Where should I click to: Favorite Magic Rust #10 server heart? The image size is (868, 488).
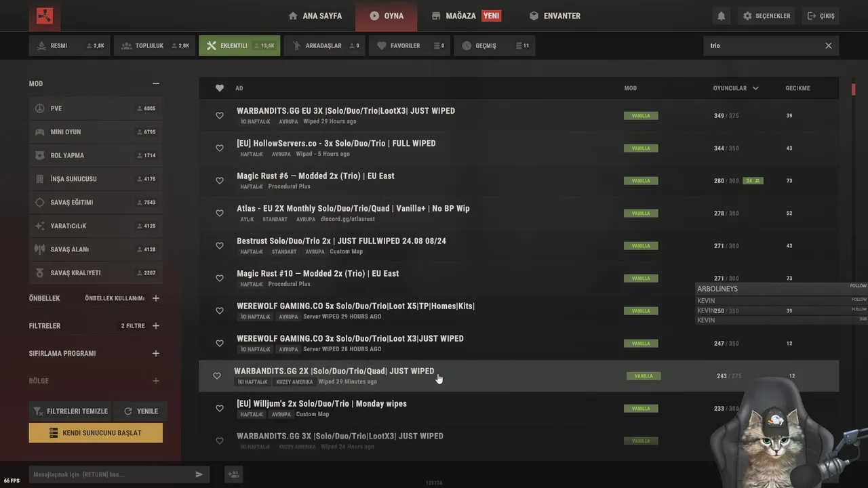(x=220, y=279)
